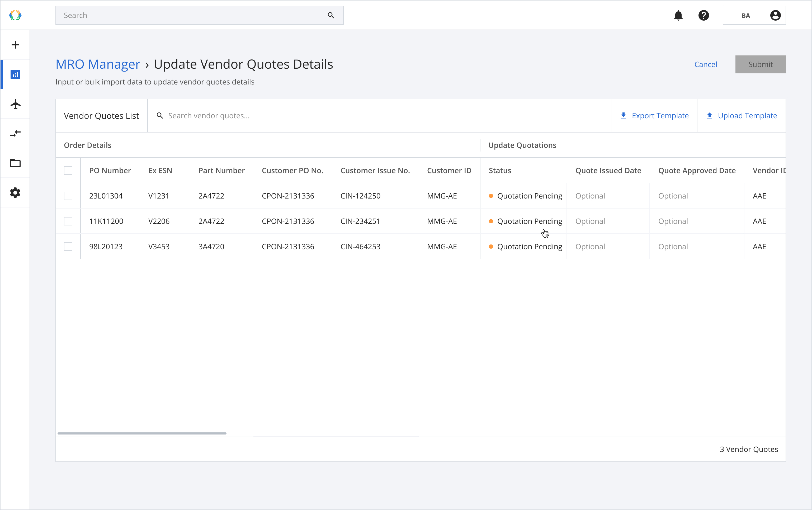The image size is (812, 510).
Task: Click Ex ESN value V3453
Action: pyautogui.click(x=159, y=247)
